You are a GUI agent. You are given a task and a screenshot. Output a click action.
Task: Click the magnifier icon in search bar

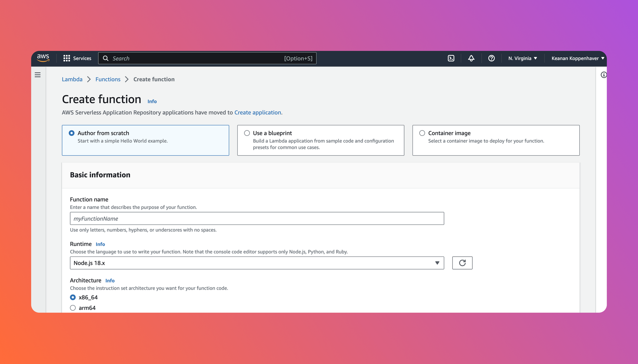[x=106, y=58]
